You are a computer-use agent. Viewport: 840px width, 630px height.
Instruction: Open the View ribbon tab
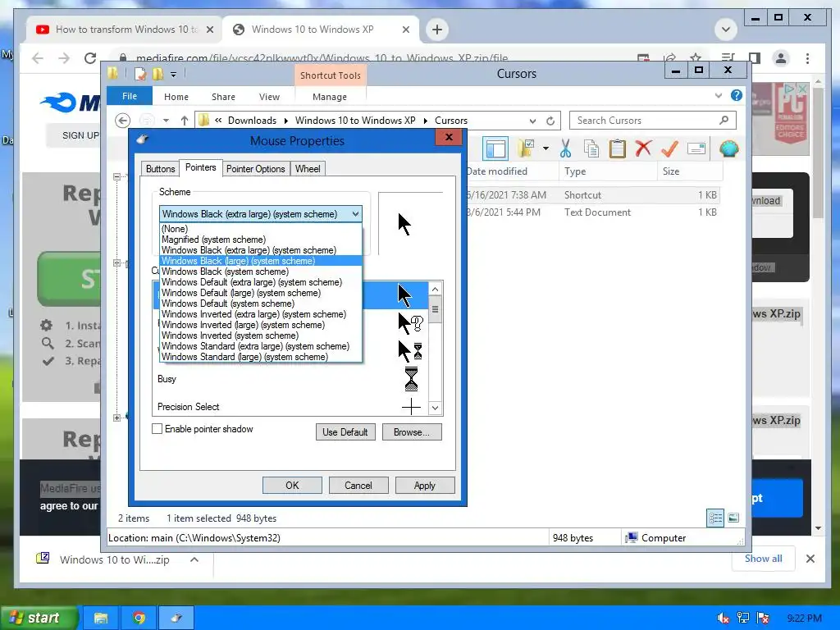coord(269,97)
